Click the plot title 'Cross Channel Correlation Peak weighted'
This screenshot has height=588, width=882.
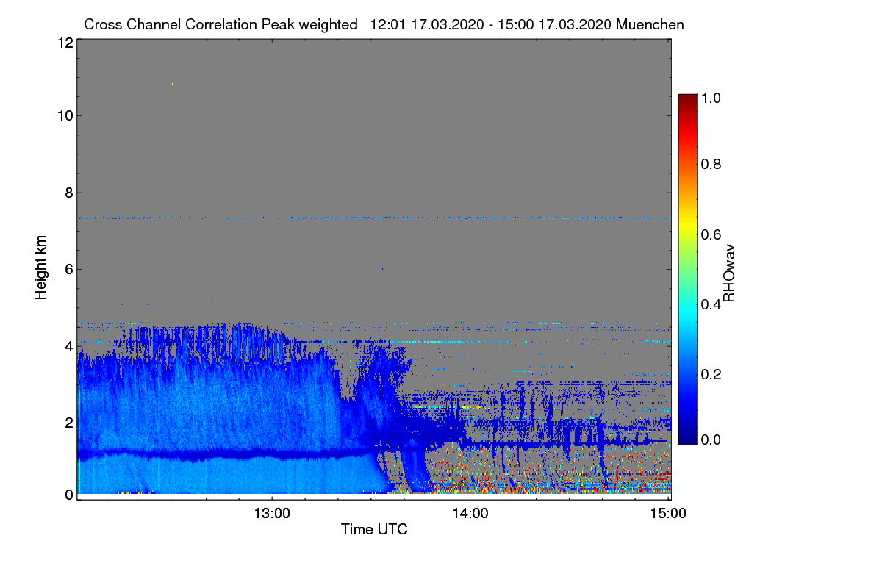click(x=220, y=24)
